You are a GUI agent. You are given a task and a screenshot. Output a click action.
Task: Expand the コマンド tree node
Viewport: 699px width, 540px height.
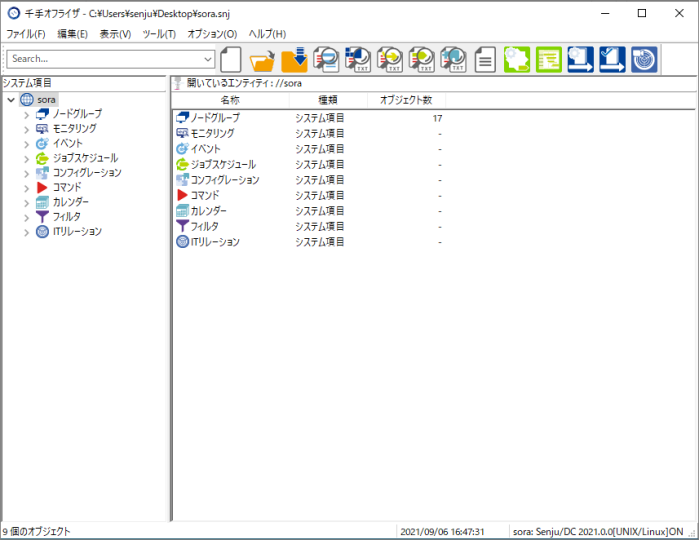26,189
